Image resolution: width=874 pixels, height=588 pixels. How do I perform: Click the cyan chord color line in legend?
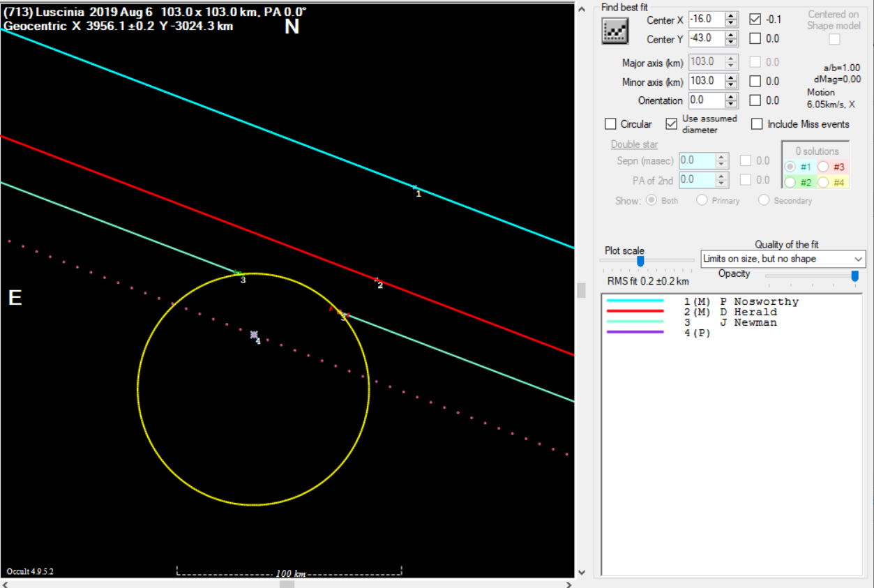click(635, 301)
